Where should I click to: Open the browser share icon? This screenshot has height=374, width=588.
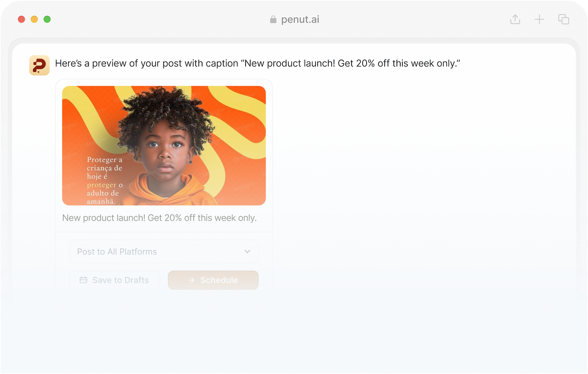click(x=515, y=19)
